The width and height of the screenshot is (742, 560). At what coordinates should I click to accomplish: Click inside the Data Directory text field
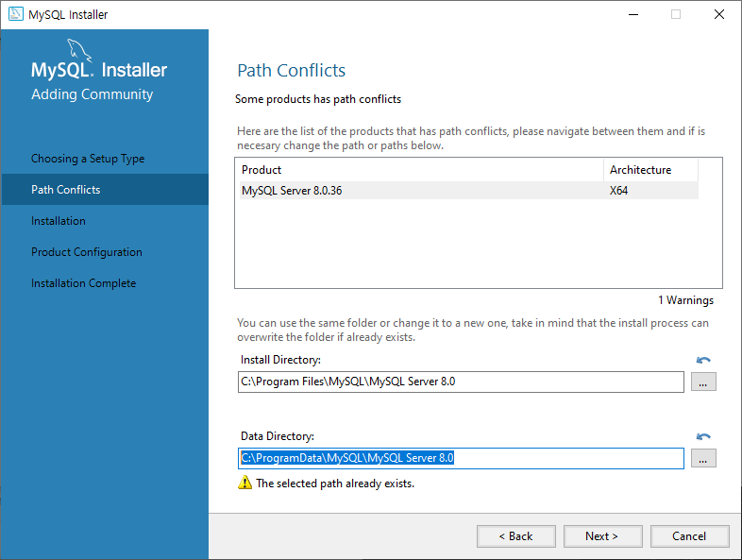tap(461, 458)
